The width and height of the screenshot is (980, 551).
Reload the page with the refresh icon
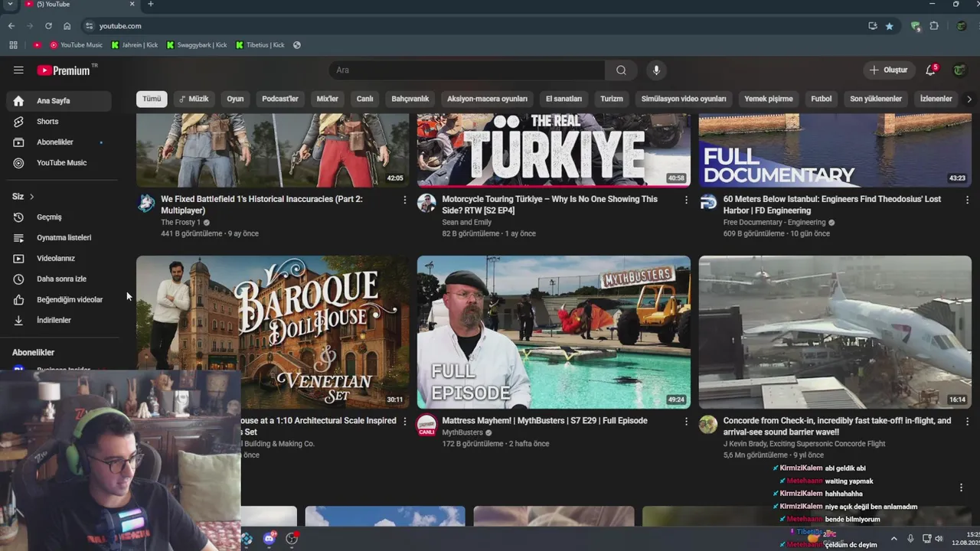tap(48, 26)
